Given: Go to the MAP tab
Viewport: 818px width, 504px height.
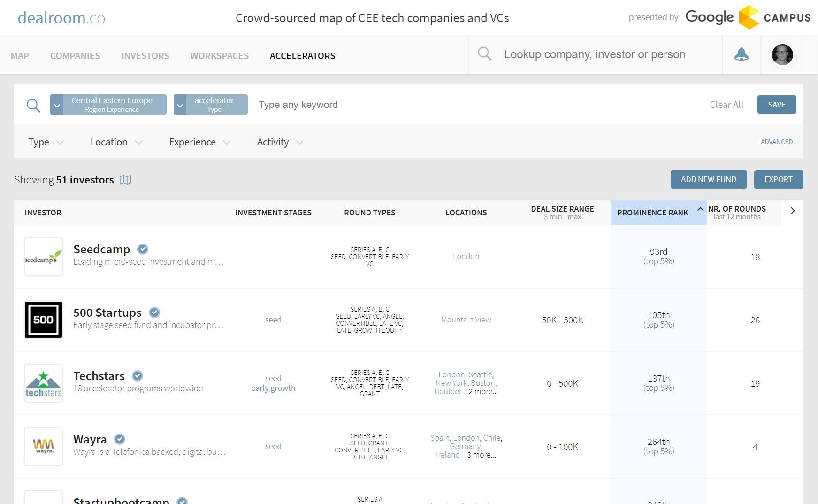Looking at the screenshot, I should [x=20, y=56].
